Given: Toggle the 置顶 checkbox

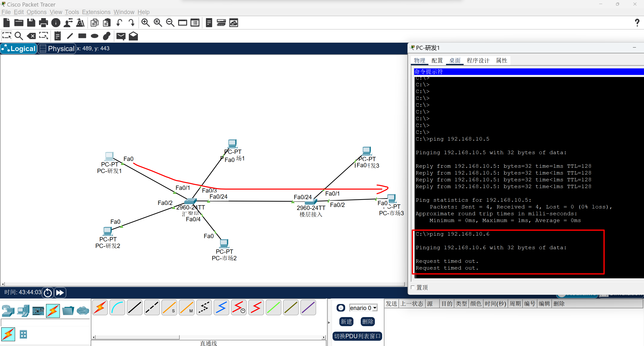Looking at the screenshot, I should click(413, 287).
